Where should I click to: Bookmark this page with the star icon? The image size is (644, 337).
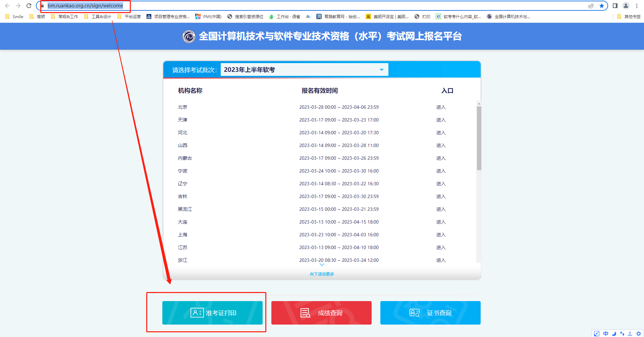coord(602,6)
